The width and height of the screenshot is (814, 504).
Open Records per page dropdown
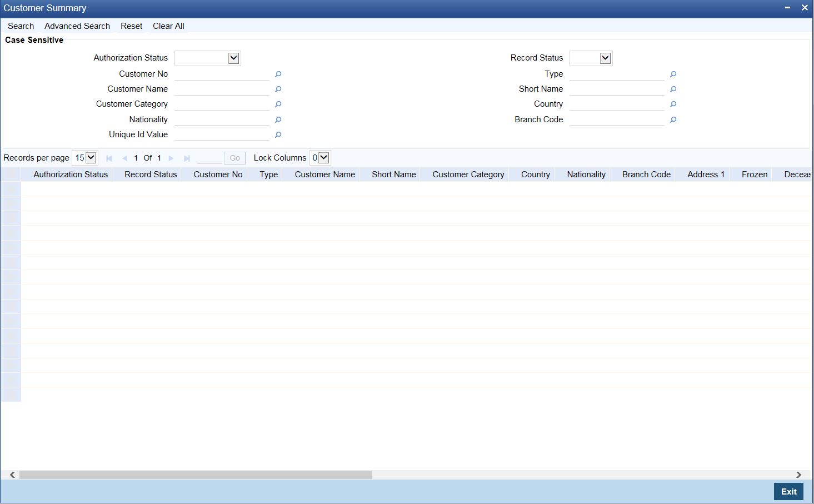click(84, 158)
